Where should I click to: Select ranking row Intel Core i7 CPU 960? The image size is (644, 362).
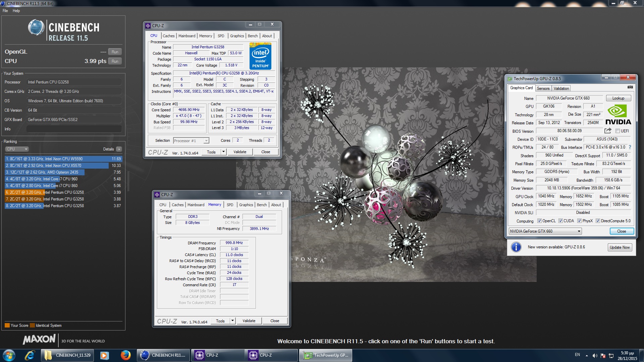tap(63, 179)
